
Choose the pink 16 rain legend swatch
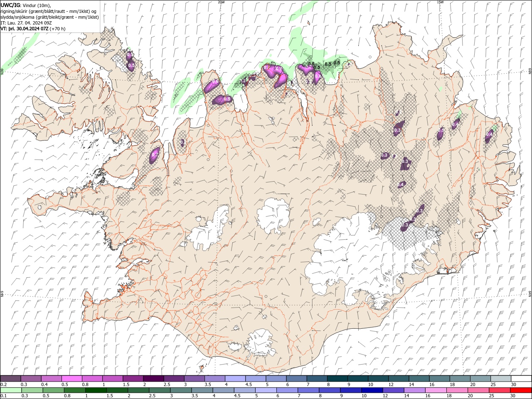pyautogui.click(x=436, y=390)
